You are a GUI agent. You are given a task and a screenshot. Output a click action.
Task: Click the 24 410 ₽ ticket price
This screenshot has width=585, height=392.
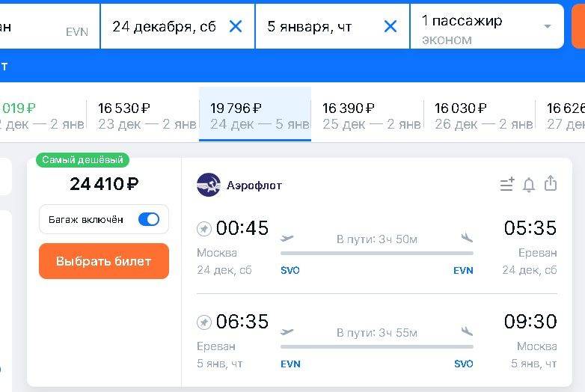pyautogui.click(x=104, y=183)
